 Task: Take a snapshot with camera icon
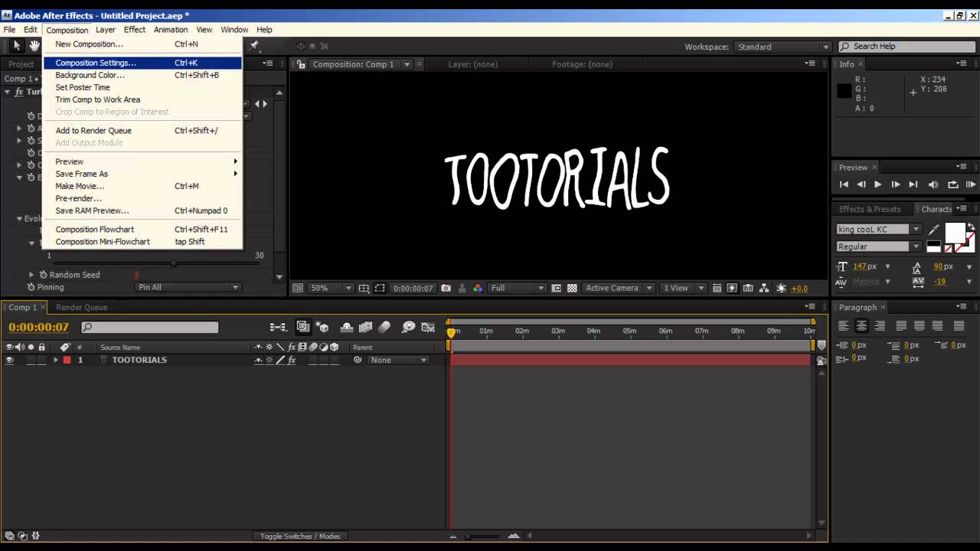(446, 289)
